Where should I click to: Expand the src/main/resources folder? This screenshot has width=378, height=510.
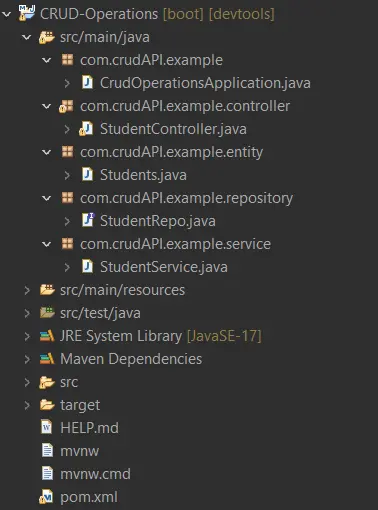pyautogui.click(x=27, y=290)
